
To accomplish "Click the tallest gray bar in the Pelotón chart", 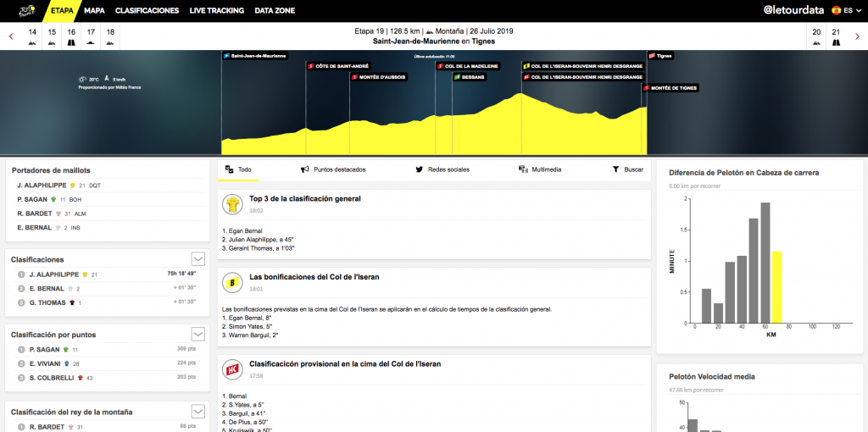I will tap(765, 263).
